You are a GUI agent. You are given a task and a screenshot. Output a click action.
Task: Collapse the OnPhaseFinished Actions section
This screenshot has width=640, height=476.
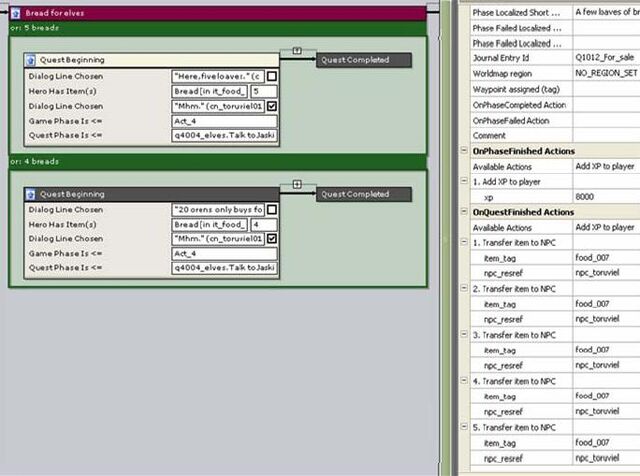tap(464, 150)
